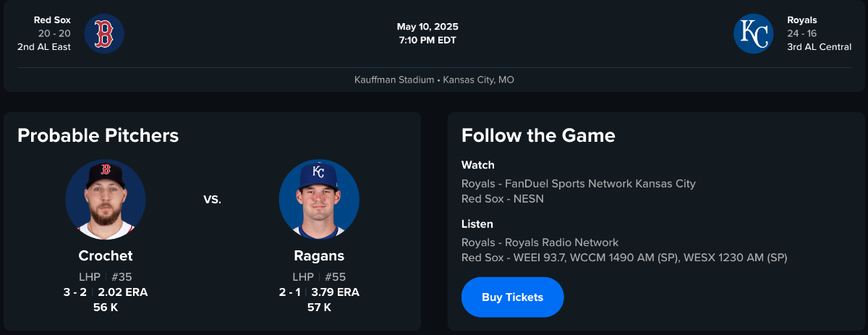Click Crochet's 2.02 ERA stat
The image size is (868, 335).
coord(123,292)
